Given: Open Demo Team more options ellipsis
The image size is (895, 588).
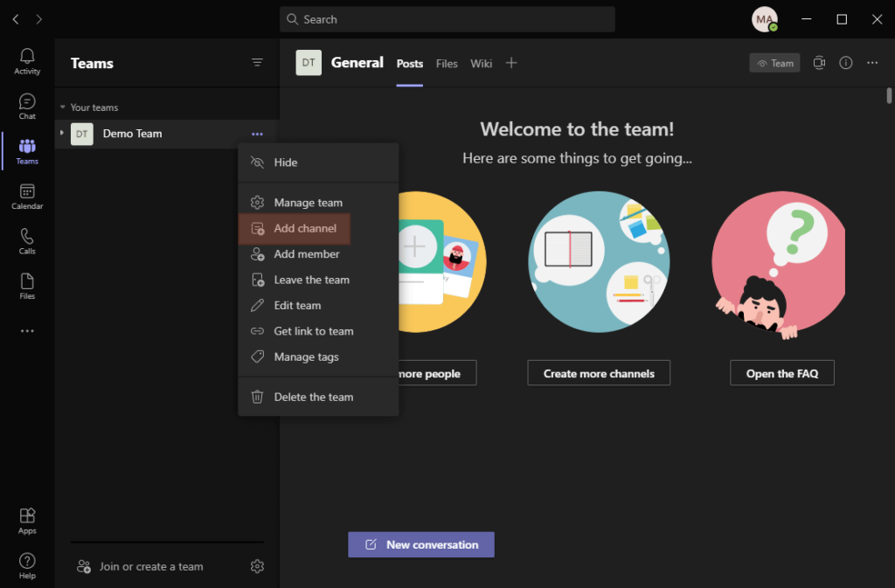Looking at the screenshot, I should pyautogui.click(x=258, y=134).
